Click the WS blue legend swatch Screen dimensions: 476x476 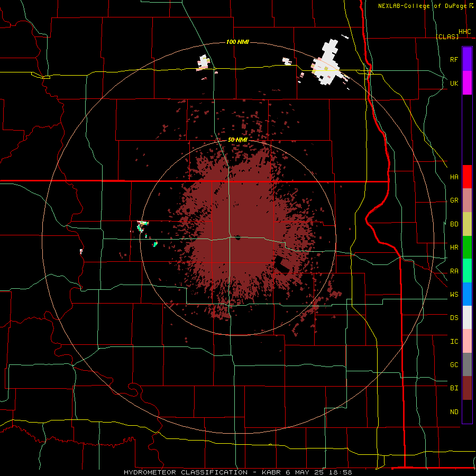pyautogui.click(x=467, y=294)
